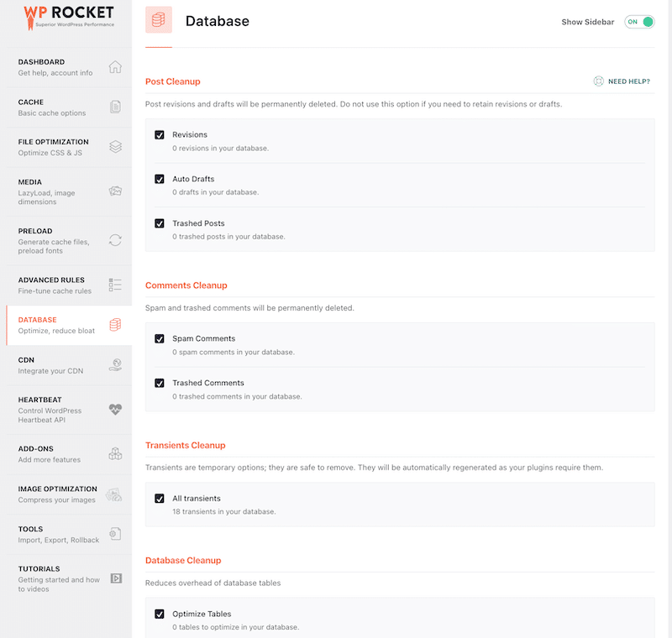Click the WP Rocket logo
The image size is (672, 638).
click(x=69, y=18)
